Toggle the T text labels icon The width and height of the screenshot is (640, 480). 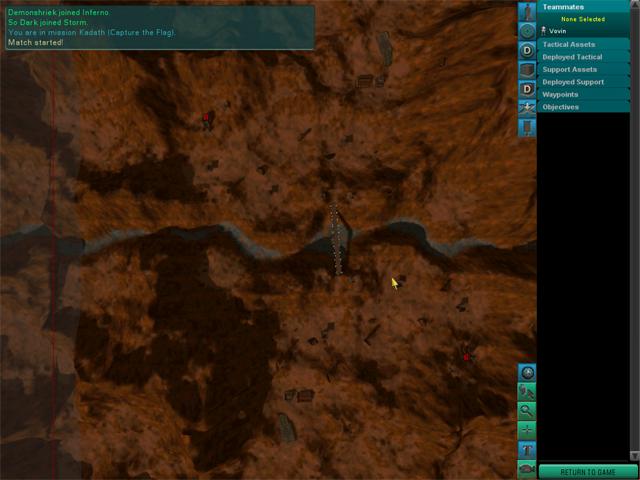(527, 449)
